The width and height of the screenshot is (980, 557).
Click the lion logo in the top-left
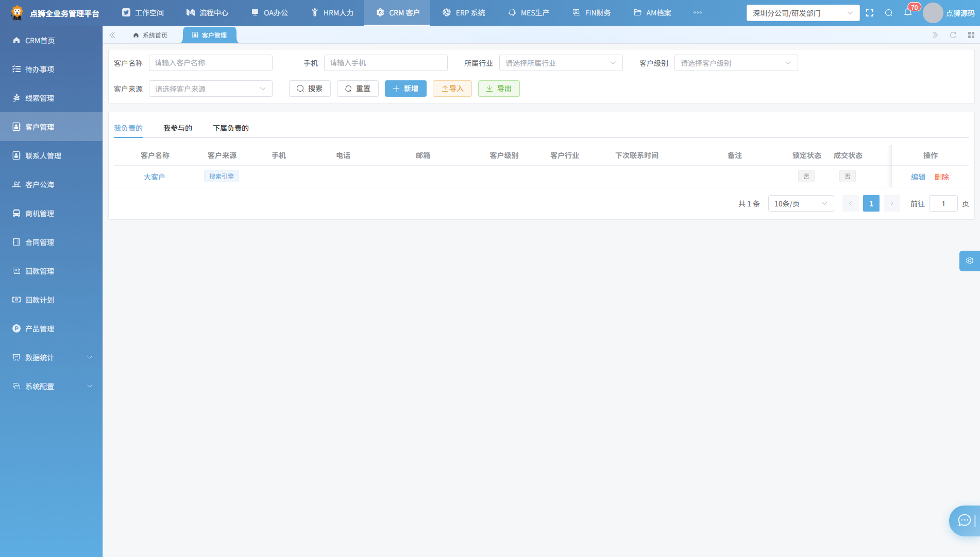[x=17, y=13]
